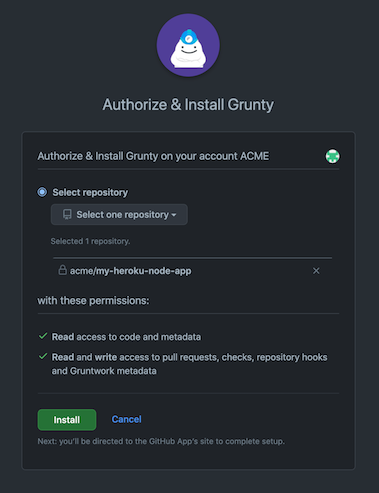Open the 'Select one repository' dropdown
Image resolution: width=379 pixels, height=493 pixels.
119,214
